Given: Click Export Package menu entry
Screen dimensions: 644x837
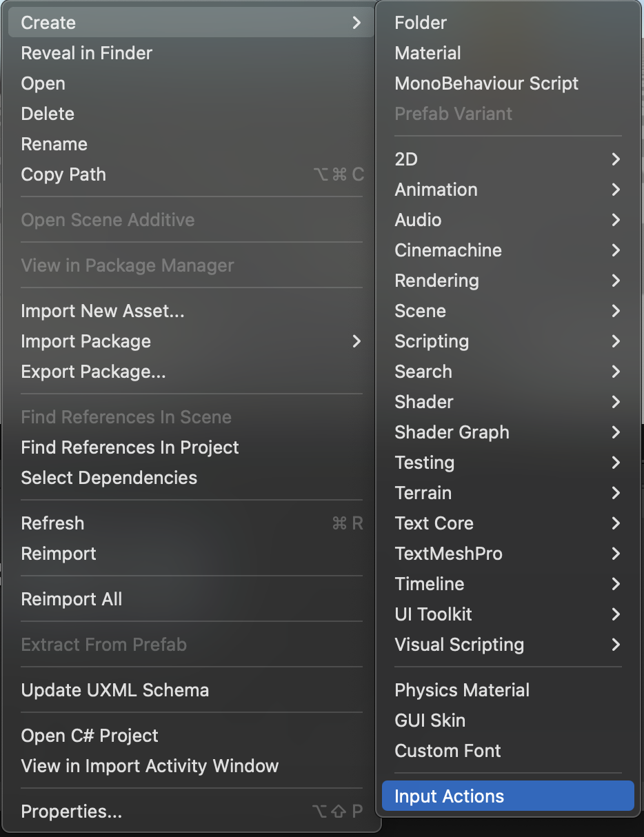Looking at the screenshot, I should pos(93,372).
